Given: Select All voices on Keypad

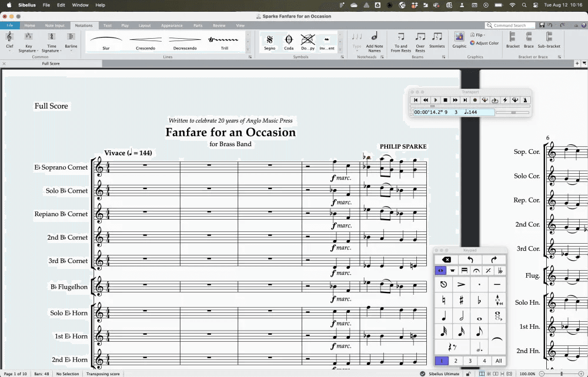Looking at the screenshot, I should point(499,361).
